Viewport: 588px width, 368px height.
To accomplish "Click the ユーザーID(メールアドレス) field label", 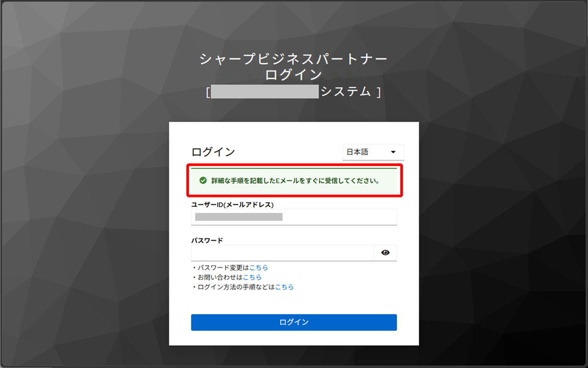I will (x=232, y=205).
